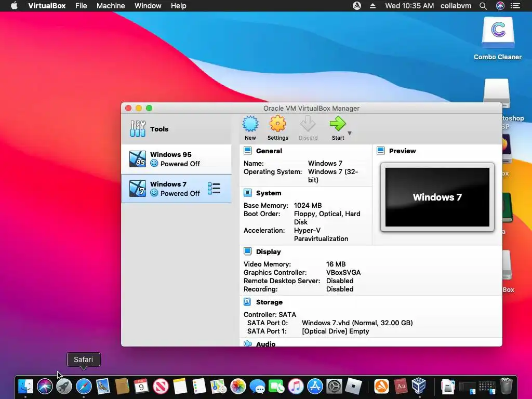Click the "16 MB" video memory value
The image size is (532, 399).
tap(336, 264)
